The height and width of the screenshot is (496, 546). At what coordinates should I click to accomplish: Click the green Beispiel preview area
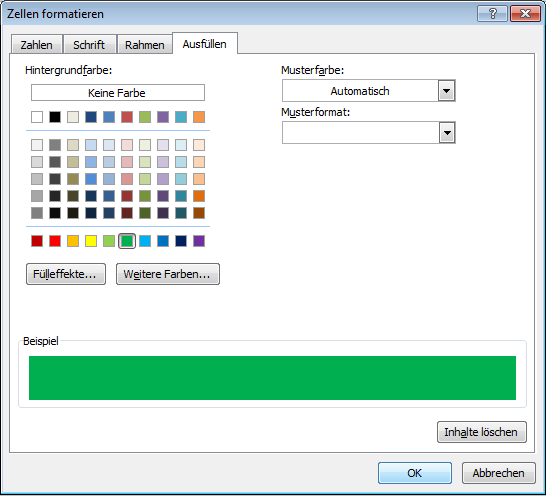point(272,378)
